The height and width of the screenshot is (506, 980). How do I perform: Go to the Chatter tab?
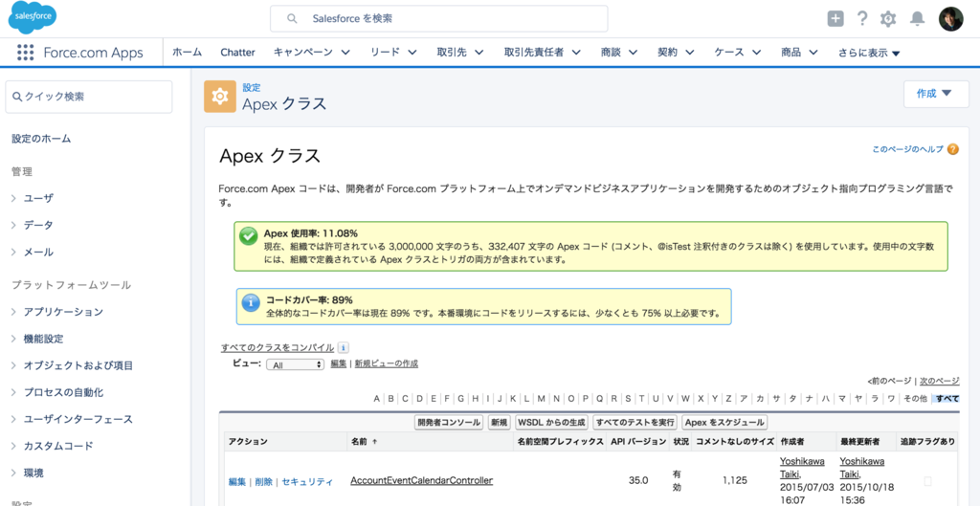click(x=237, y=53)
